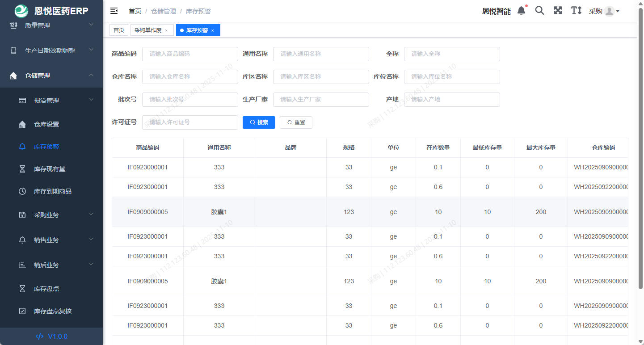The width and height of the screenshot is (644, 345).
Task: Click the blue 搜索 button
Action: click(x=259, y=122)
